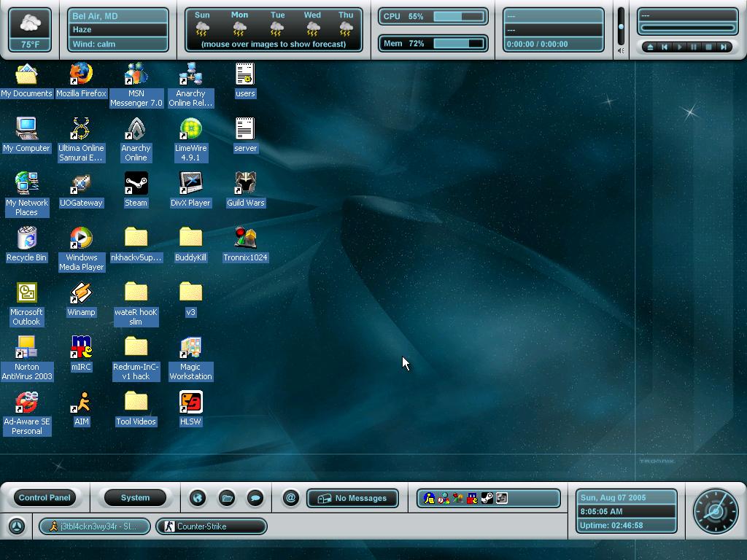The width and height of the screenshot is (747, 560).
Task: Switch to the Counter-Strike taskbar window
Action: (x=211, y=526)
